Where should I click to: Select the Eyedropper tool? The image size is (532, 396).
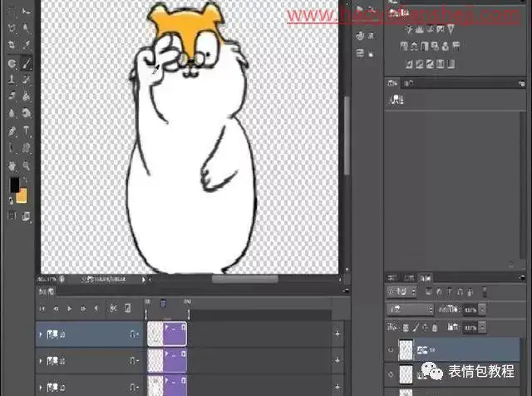click(x=26, y=44)
